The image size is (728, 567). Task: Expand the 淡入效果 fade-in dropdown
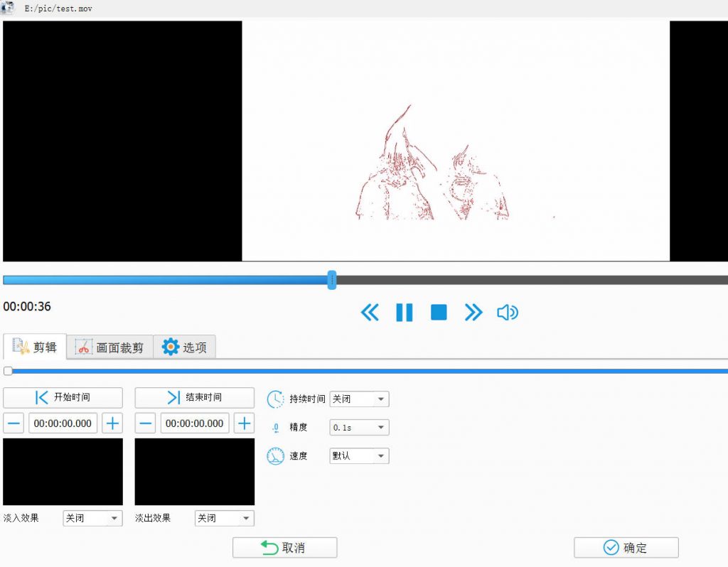pos(92,519)
